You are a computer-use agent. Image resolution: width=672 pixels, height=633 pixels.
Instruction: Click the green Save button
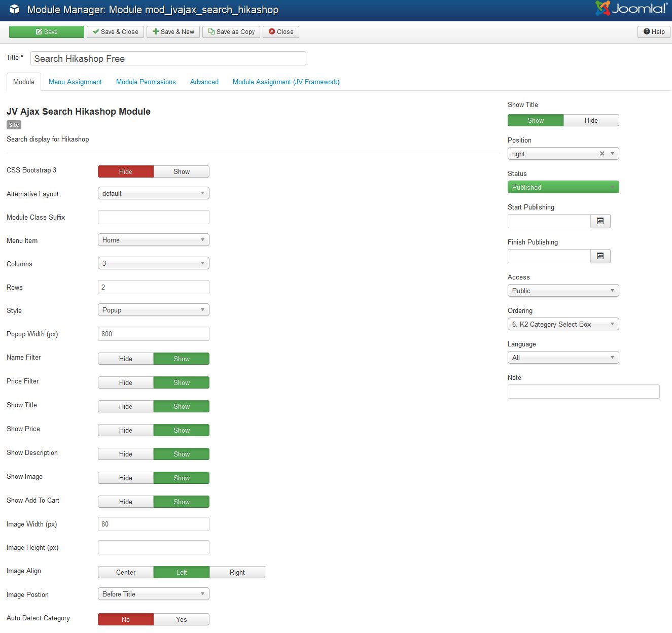(47, 32)
